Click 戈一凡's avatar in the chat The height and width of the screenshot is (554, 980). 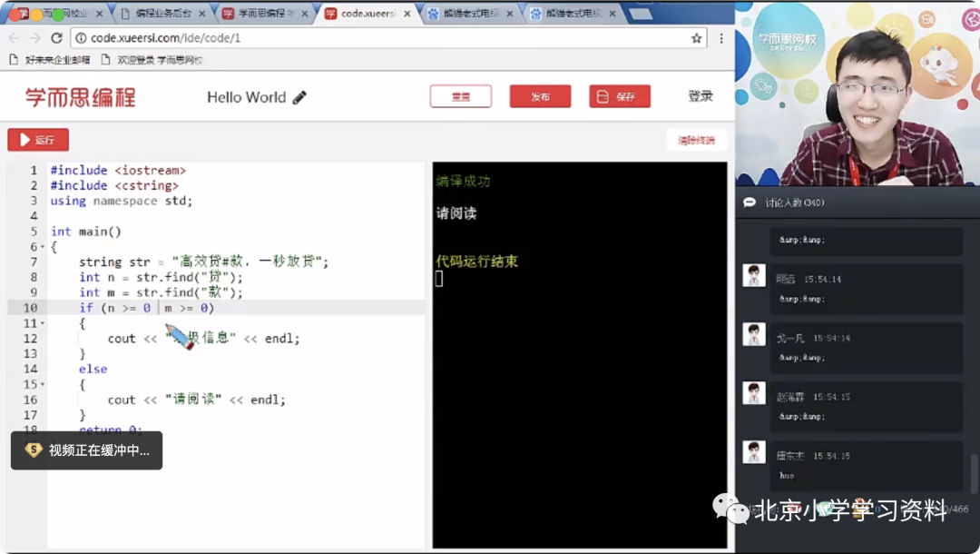pos(754,334)
